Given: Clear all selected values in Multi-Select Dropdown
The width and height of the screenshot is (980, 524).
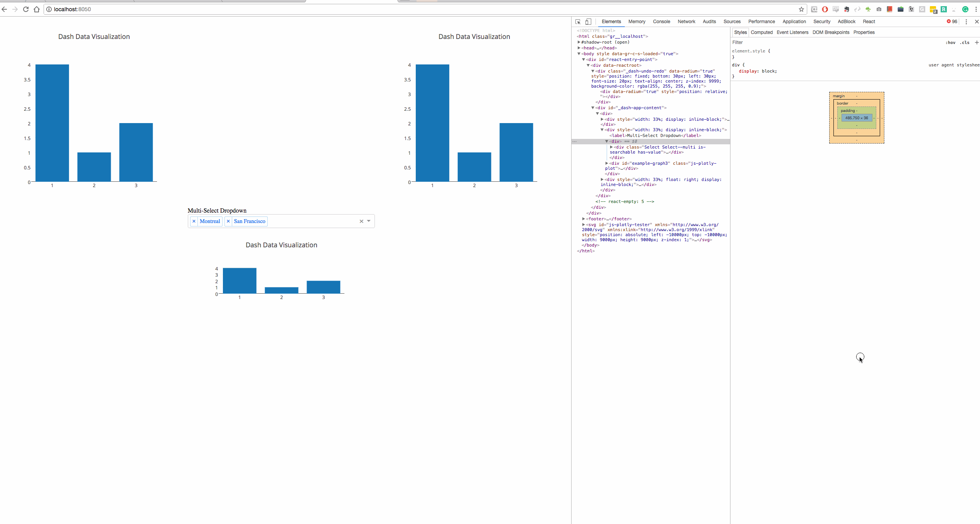Looking at the screenshot, I should click(x=361, y=221).
